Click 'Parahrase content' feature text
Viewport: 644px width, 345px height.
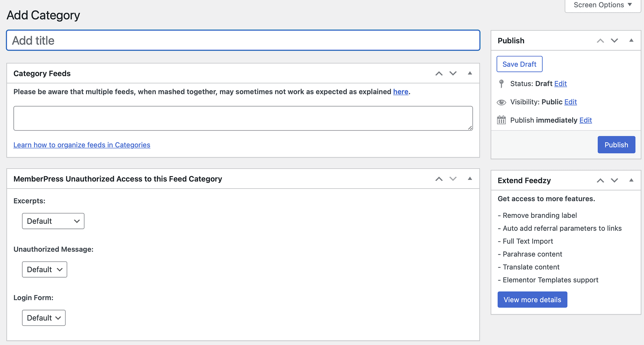pos(532,254)
